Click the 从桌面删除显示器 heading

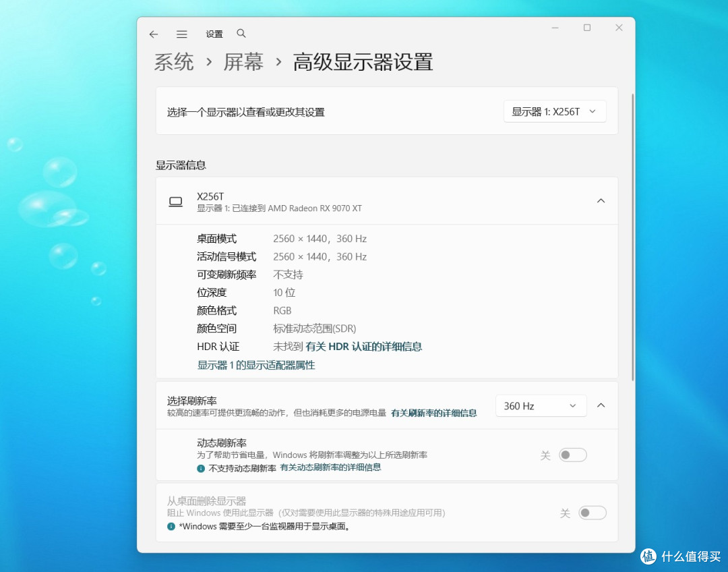pyautogui.click(x=207, y=501)
